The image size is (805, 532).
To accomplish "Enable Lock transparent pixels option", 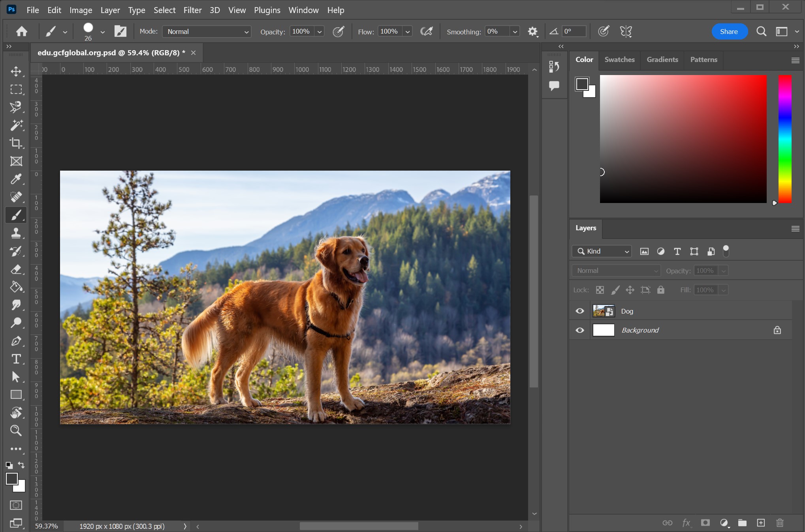I will click(x=600, y=290).
